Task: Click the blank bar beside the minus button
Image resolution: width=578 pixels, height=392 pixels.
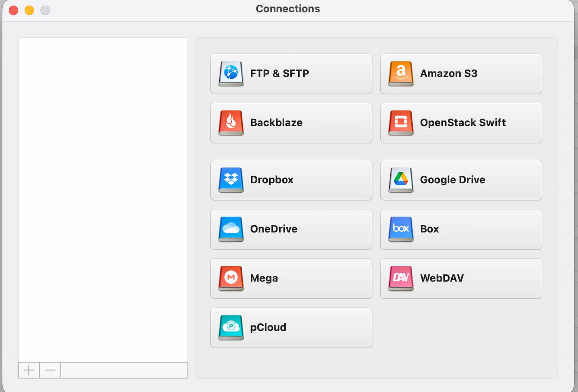Action: 124,370
